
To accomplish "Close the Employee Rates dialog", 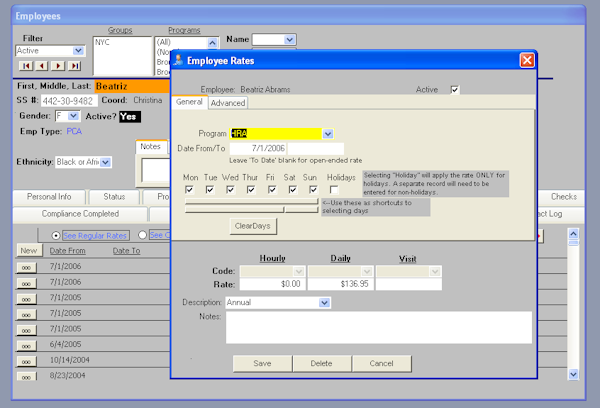I will tap(527, 60).
